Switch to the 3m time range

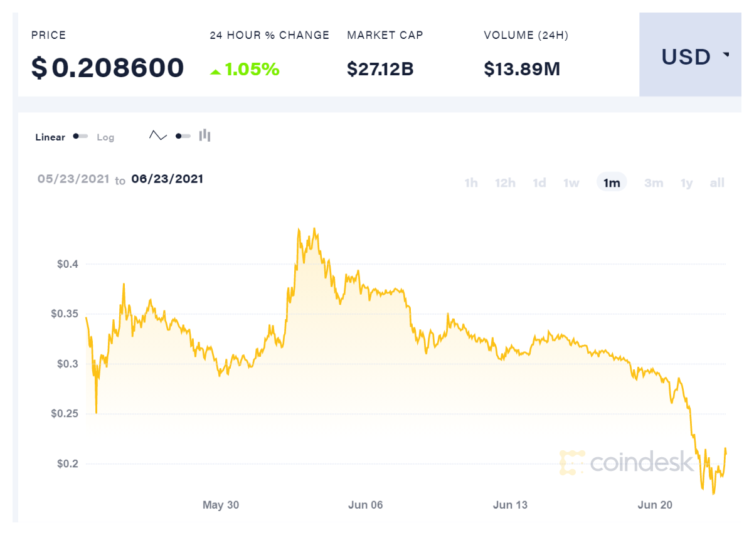pyautogui.click(x=654, y=182)
